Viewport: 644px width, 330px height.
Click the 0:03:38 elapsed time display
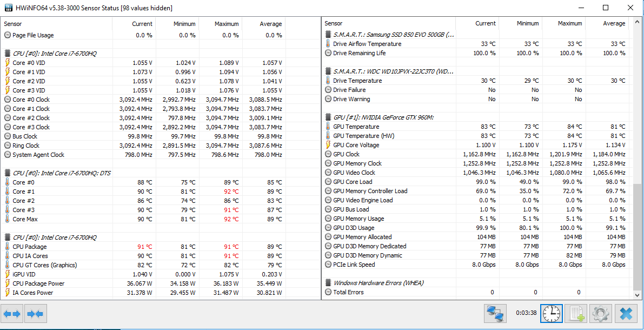526,313
